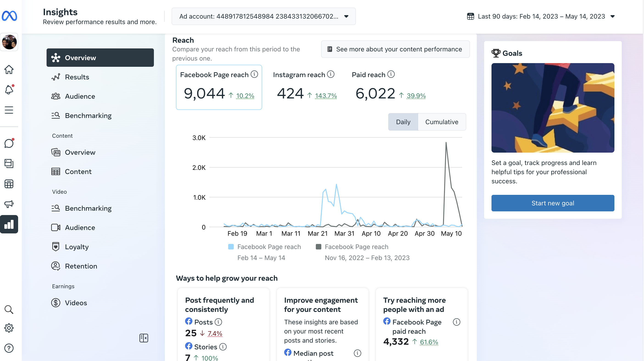Show info for Facebook Page reach

pos(254,74)
